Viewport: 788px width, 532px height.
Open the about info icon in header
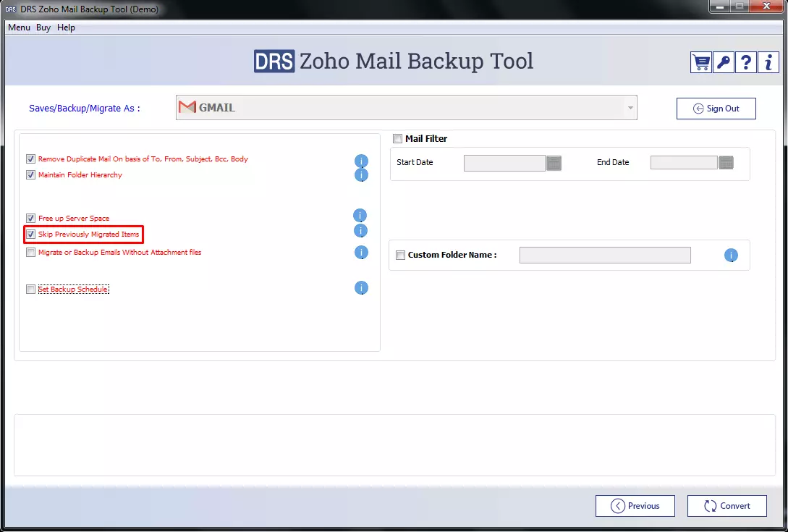click(768, 62)
